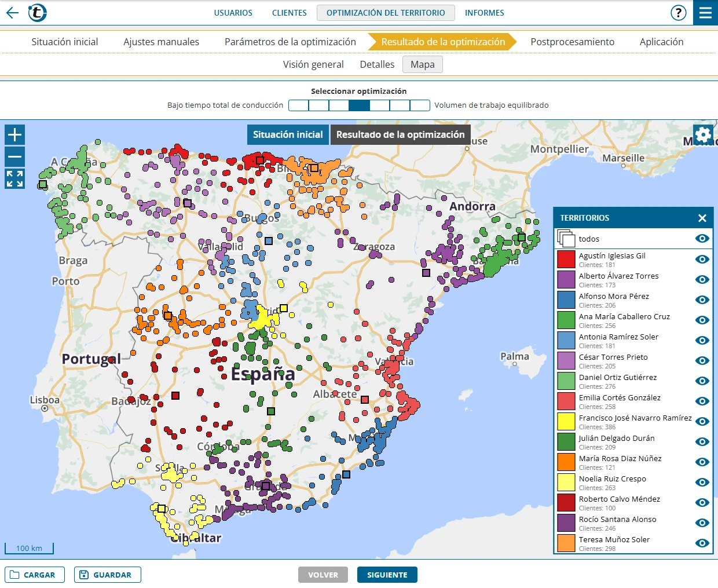The width and height of the screenshot is (718, 588).
Task: Switch to the Detalles tab
Action: 377,64
